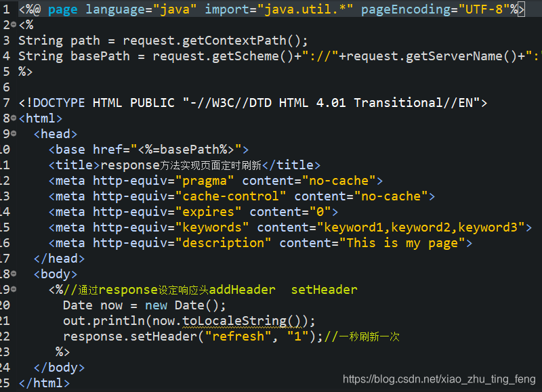Click the addHeader setHeader comment line
The height and width of the screenshot is (392, 542).
pyautogui.click(x=203, y=289)
